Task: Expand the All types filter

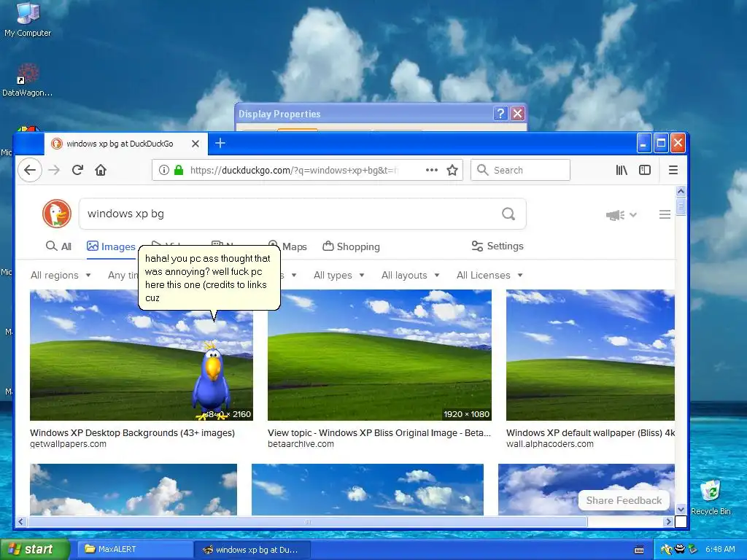Action: pos(338,275)
